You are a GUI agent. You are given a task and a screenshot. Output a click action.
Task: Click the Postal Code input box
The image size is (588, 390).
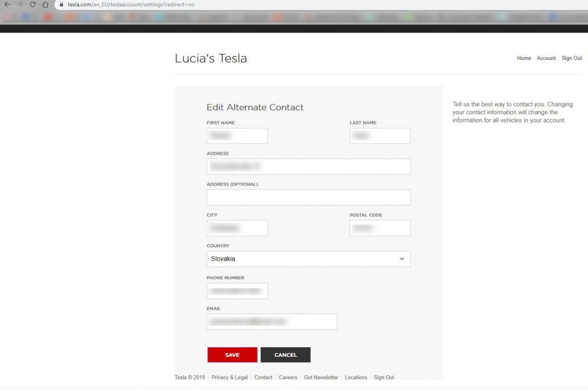click(x=380, y=228)
